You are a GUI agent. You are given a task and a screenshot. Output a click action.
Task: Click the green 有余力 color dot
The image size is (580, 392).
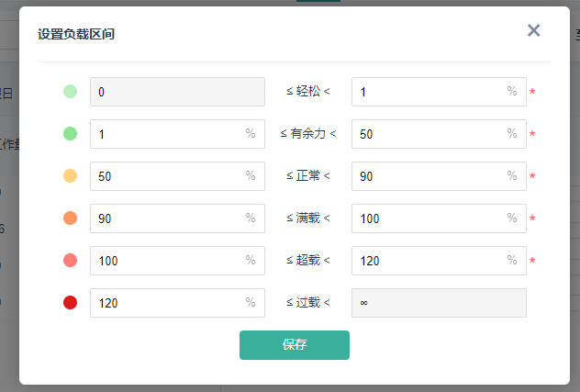(x=70, y=134)
